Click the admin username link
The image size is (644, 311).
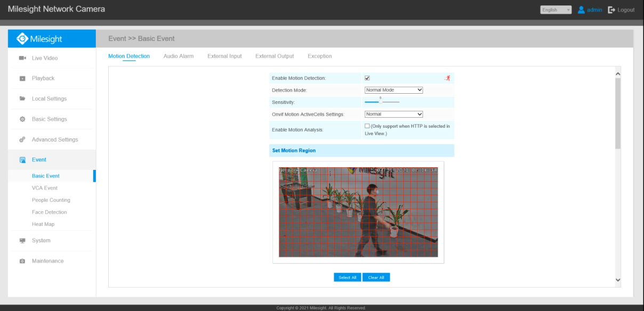click(x=595, y=10)
